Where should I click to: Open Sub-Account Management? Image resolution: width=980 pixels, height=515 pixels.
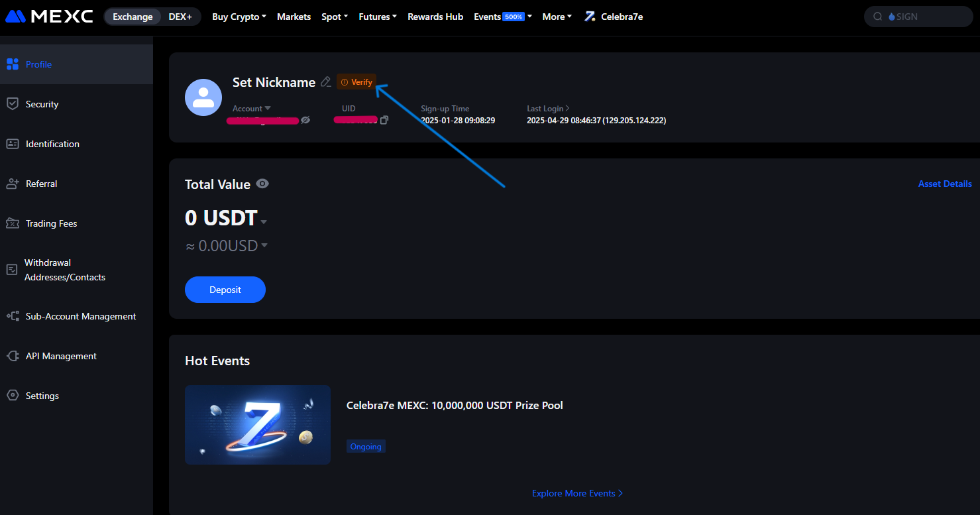coord(76,316)
